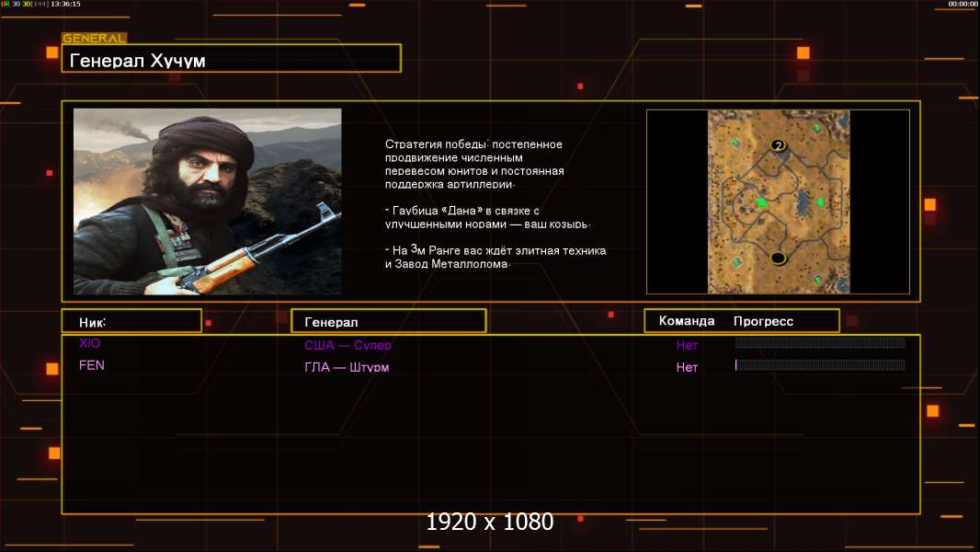Click XIO's loading progress bar
The image size is (980, 552).
(x=819, y=343)
